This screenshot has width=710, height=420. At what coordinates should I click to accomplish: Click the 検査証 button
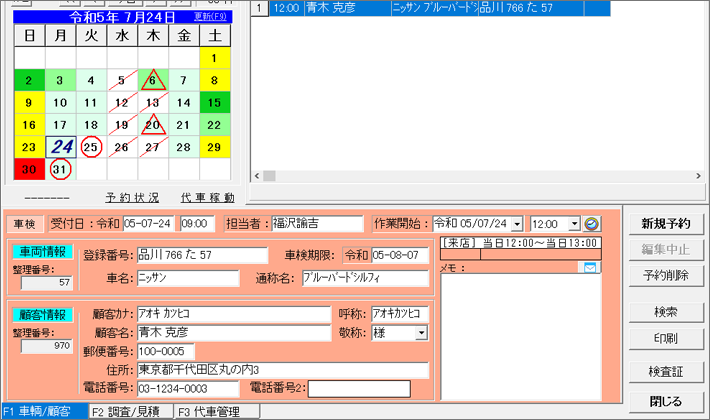[665, 371]
